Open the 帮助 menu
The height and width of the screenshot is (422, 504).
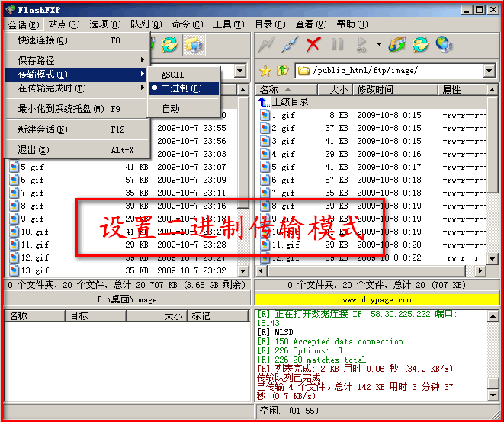(x=352, y=24)
